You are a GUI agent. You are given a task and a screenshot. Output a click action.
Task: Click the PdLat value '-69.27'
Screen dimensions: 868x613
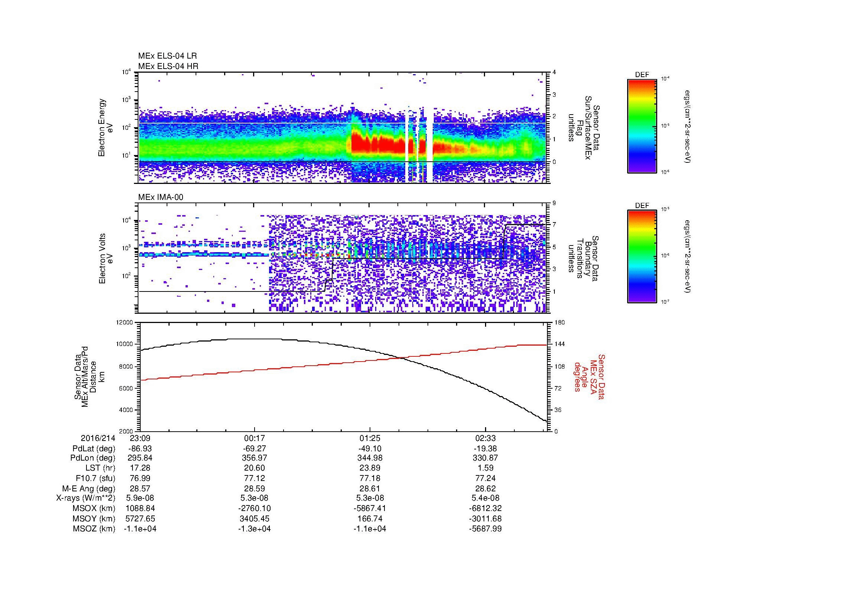click(x=255, y=448)
